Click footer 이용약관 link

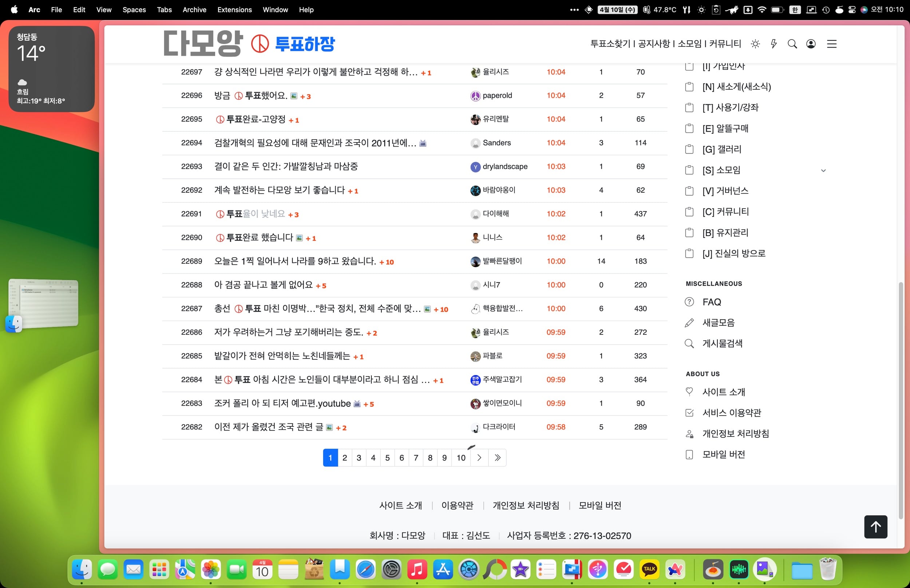click(x=457, y=505)
